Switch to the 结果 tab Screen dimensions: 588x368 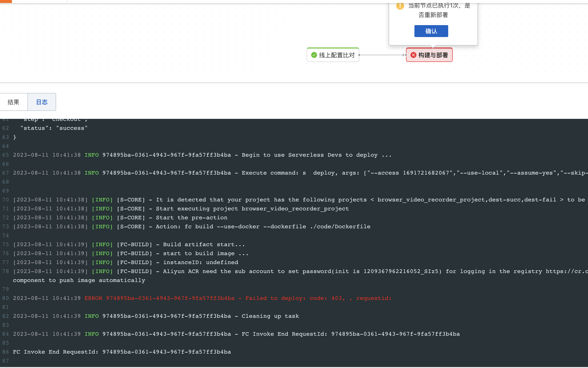pos(13,102)
